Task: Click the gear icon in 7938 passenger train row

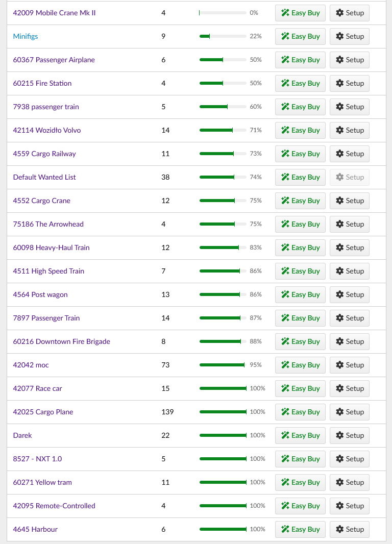Action: [x=340, y=107]
